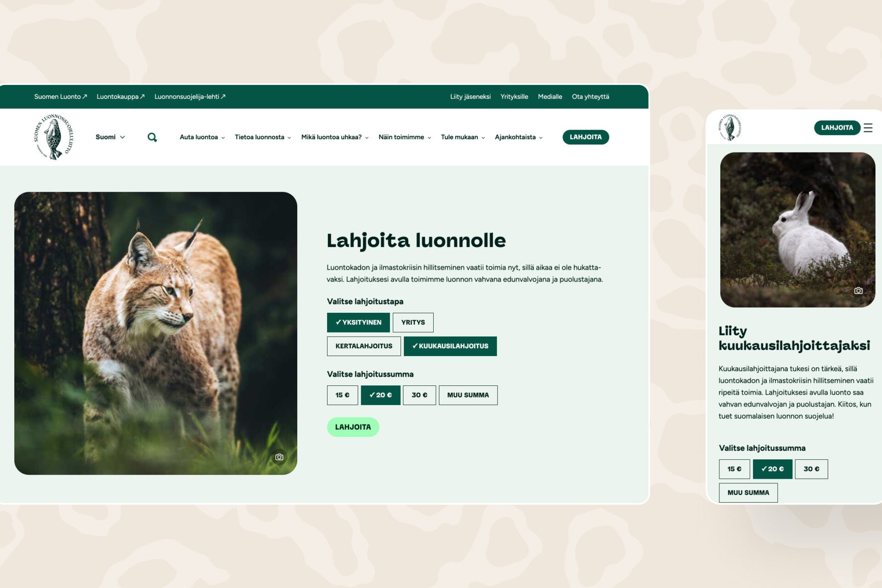Screen dimensions: 882x588
Task: Expand the Mikä luontoa uhkaa? menu
Action: [x=335, y=137]
